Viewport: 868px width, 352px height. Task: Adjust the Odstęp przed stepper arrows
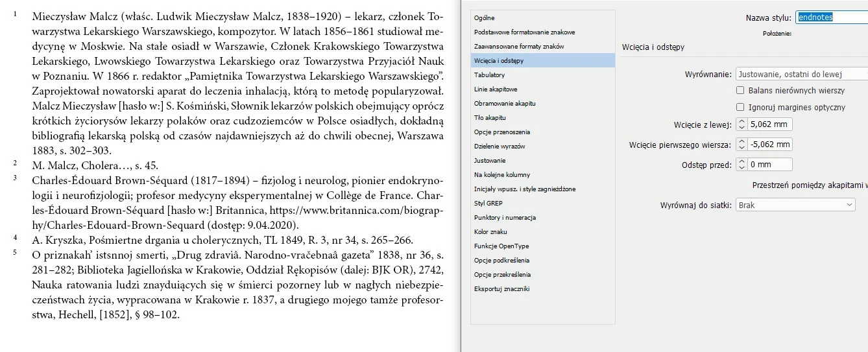741,165
